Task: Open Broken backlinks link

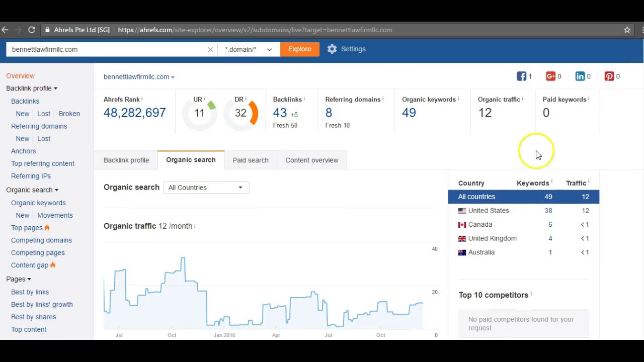Action: pos(69,114)
